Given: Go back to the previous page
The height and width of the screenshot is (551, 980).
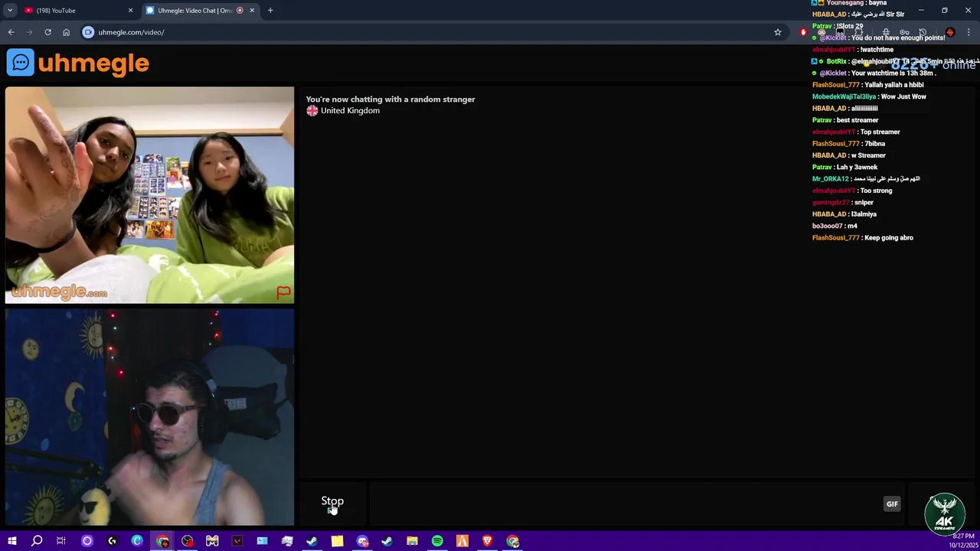Looking at the screenshot, I should [x=11, y=32].
